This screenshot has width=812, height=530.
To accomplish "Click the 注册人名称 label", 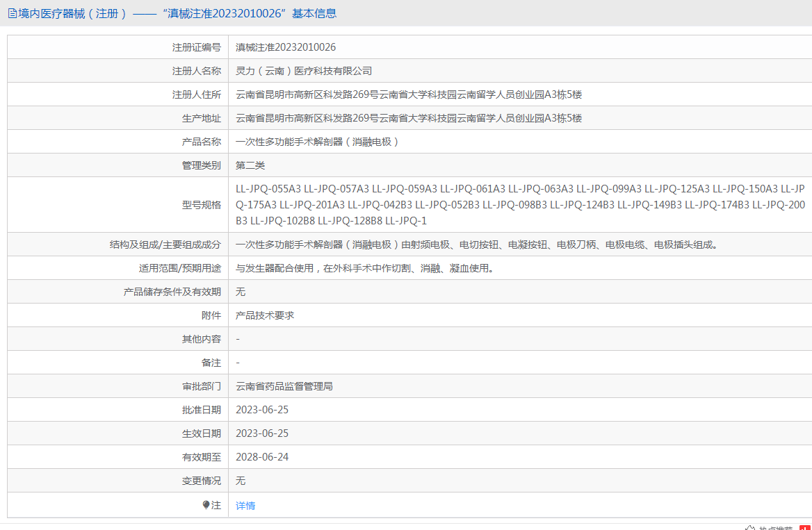I will 197,72.
